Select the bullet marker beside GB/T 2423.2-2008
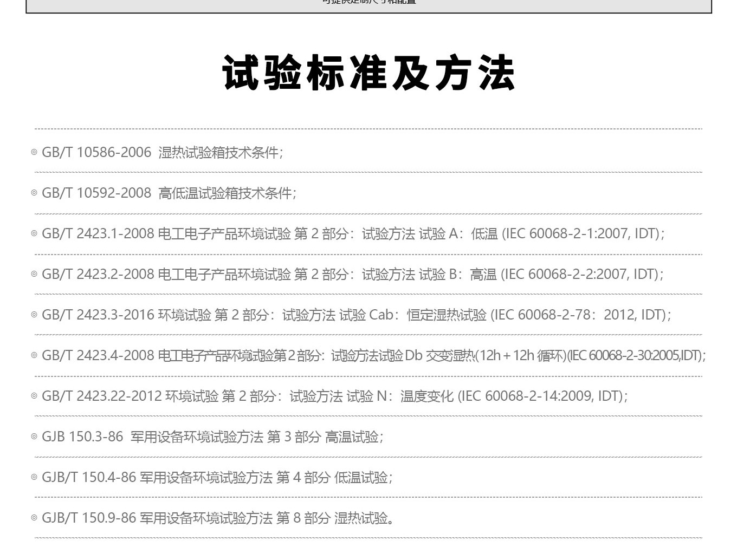Screen dimensions: 737x560 coord(34,275)
